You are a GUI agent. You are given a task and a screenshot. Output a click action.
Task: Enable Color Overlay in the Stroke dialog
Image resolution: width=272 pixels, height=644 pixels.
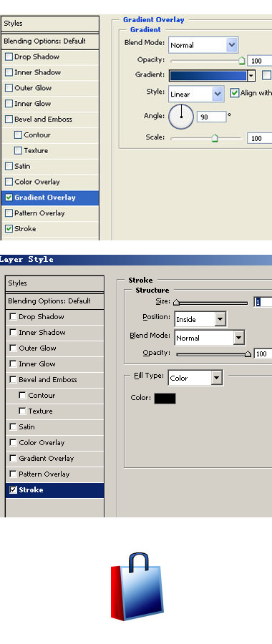click(x=13, y=442)
